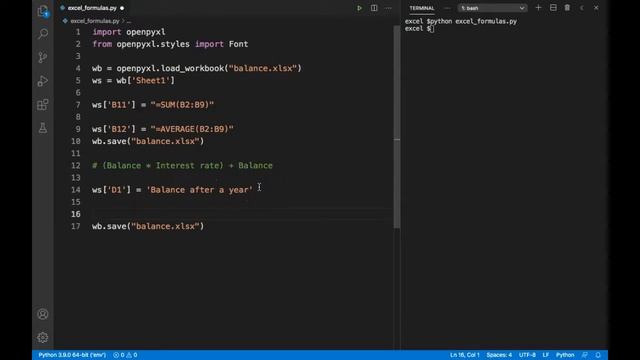640x360 pixels.
Task: Click the LF end-of-line indicator
Action: [x=546, y=355]
